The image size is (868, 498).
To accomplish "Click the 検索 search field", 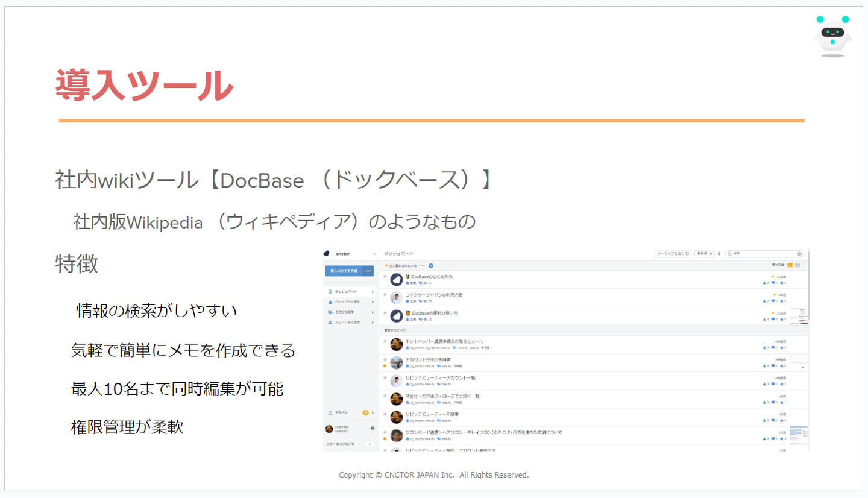I will [764, 254].
